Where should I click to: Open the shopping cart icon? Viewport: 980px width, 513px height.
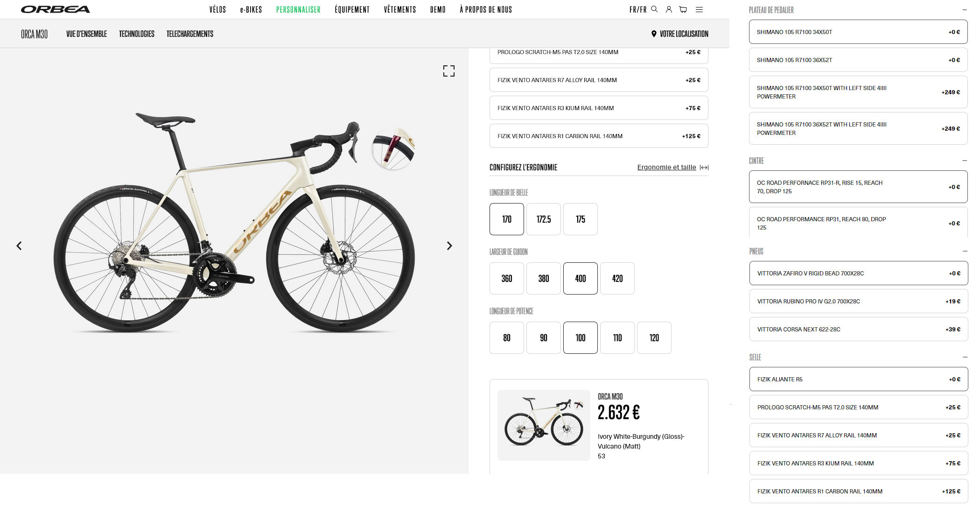point(683,9)
